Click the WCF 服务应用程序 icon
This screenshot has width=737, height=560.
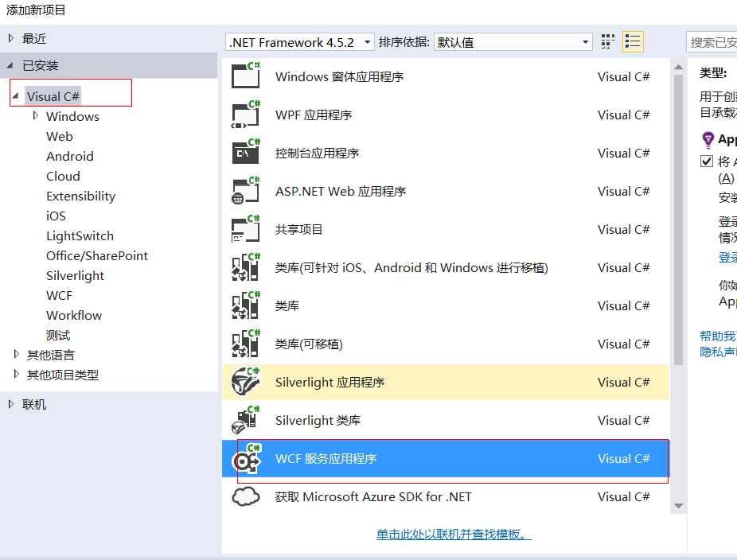click(x=245, y=458)
